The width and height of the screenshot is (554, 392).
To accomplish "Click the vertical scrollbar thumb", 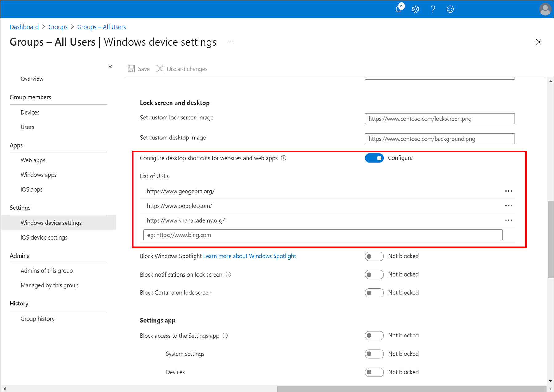I will 551,240.
